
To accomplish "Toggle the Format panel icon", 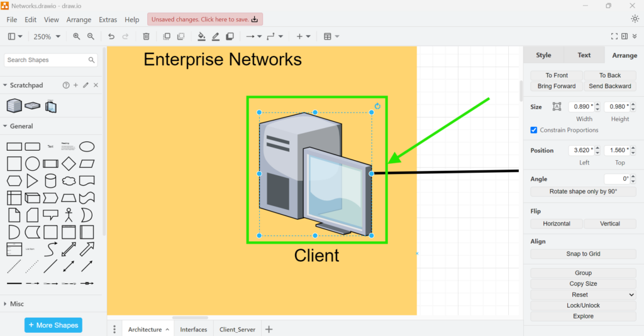I will (x=625, y=36).
